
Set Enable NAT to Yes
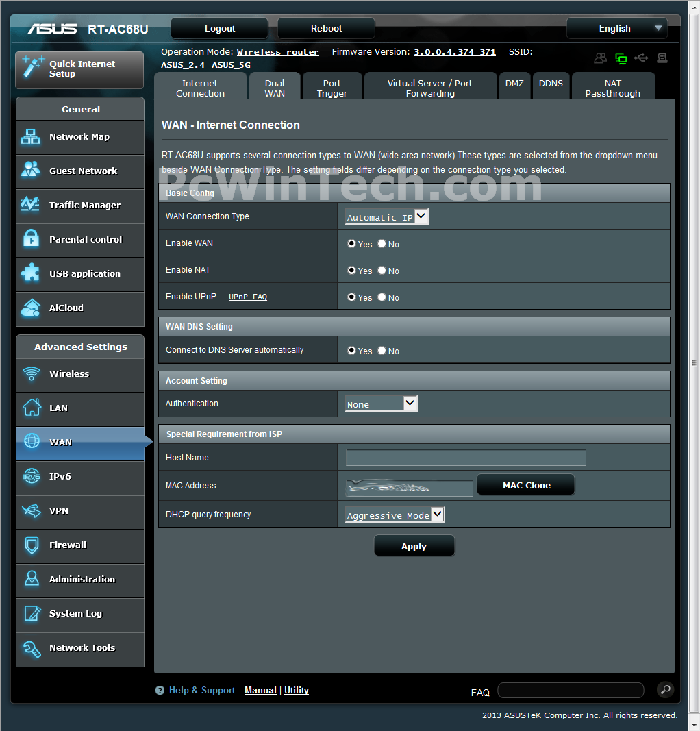click(352, 270)
